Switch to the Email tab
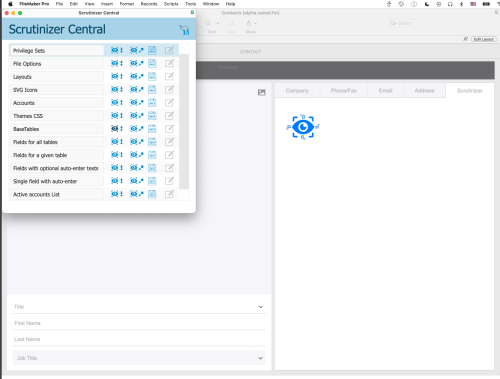500x379 pixels. 385,91
